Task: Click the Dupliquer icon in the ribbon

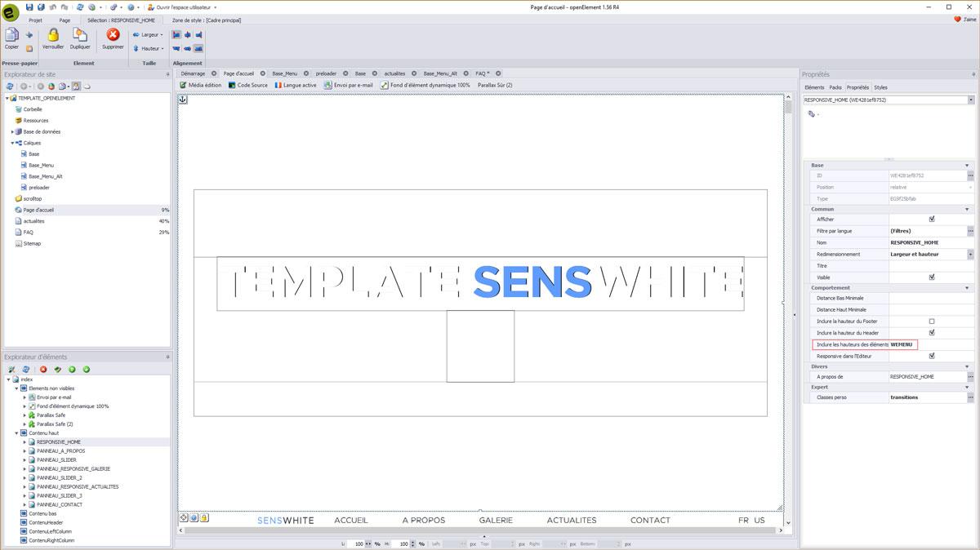Action: (x=80, y=36)
